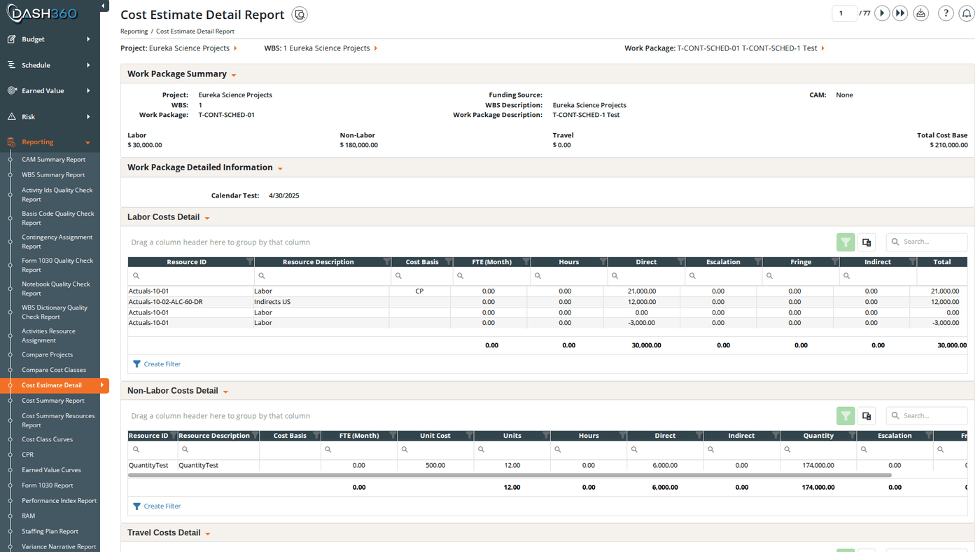Open the WBS selector dropdown arrow
The height and width of the screenshot is (552, 980).
(x=376, y=48)
